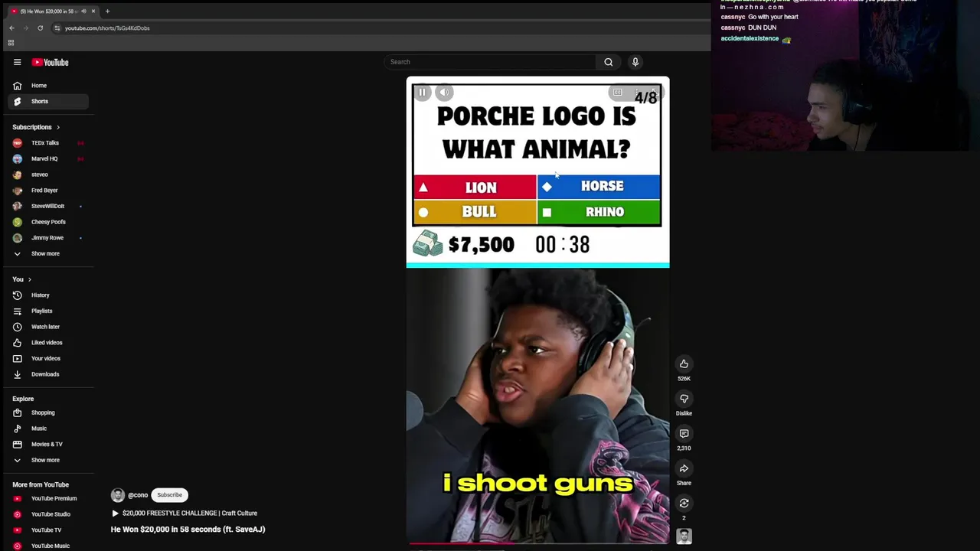Viewport: 980px width, 551px height.
Task: Open @cono channel avatar
Action: [x=117, y=495]
